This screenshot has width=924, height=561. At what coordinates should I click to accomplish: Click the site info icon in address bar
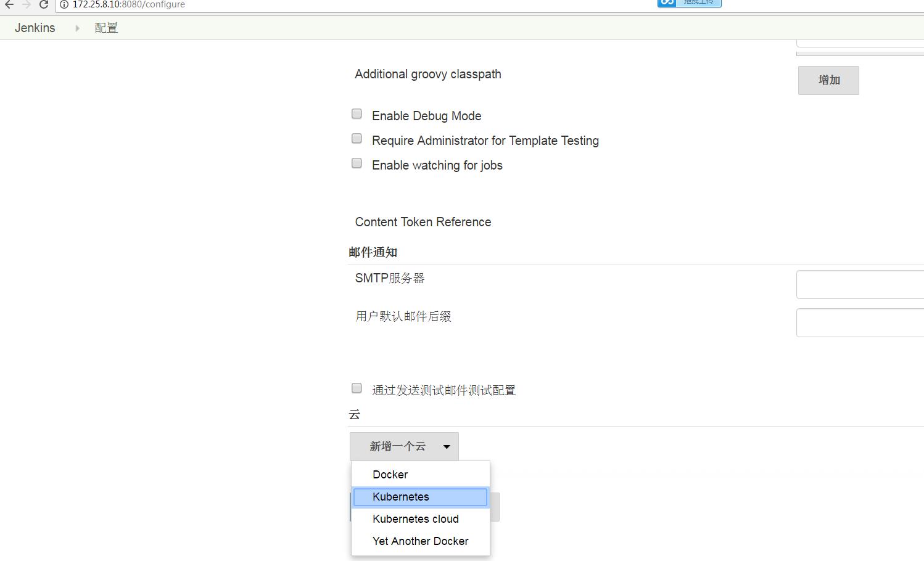point(64,4)
